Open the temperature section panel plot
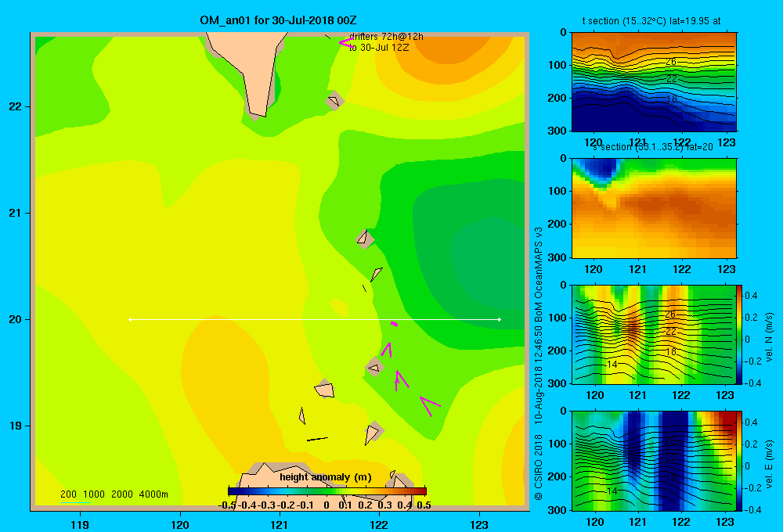The width and height of the screenshot is (783, 532). click(x=654, y=82)
